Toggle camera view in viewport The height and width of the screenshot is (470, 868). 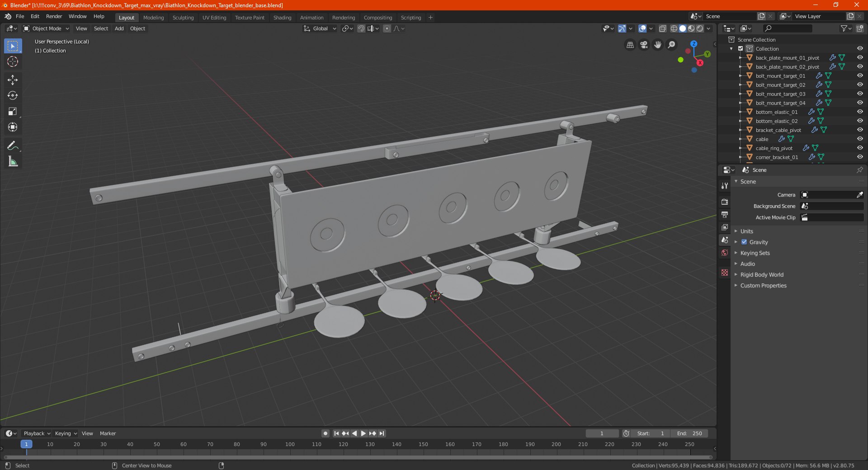[x=644, y=45]
